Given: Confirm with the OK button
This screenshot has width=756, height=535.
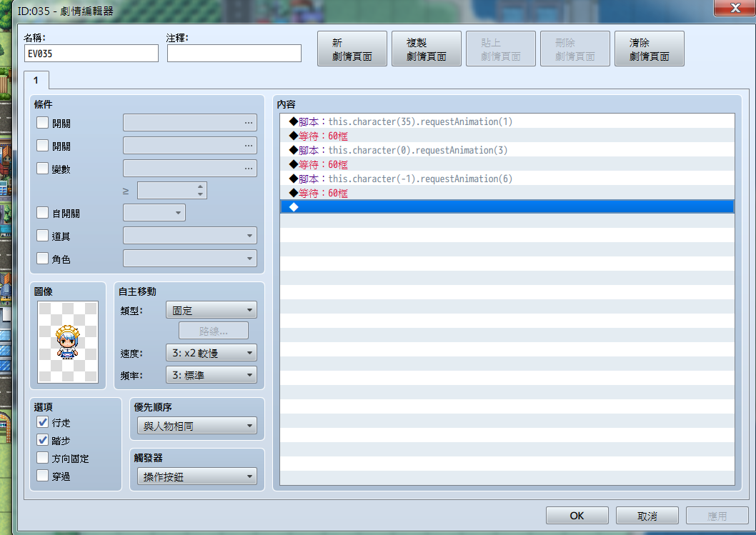Looking at the screenshot, I should point(577,515).
